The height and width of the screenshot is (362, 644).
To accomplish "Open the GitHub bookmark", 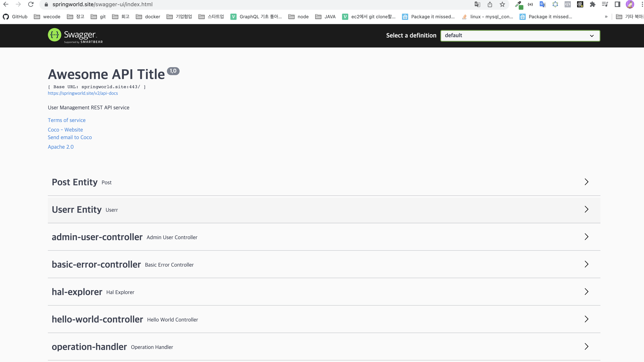I will click(x=15, y=17).
